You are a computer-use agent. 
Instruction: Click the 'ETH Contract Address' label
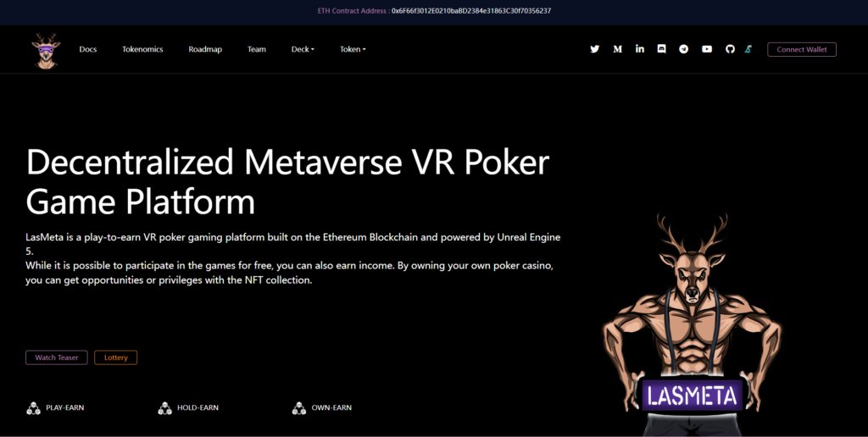click(x=353, y=10)
